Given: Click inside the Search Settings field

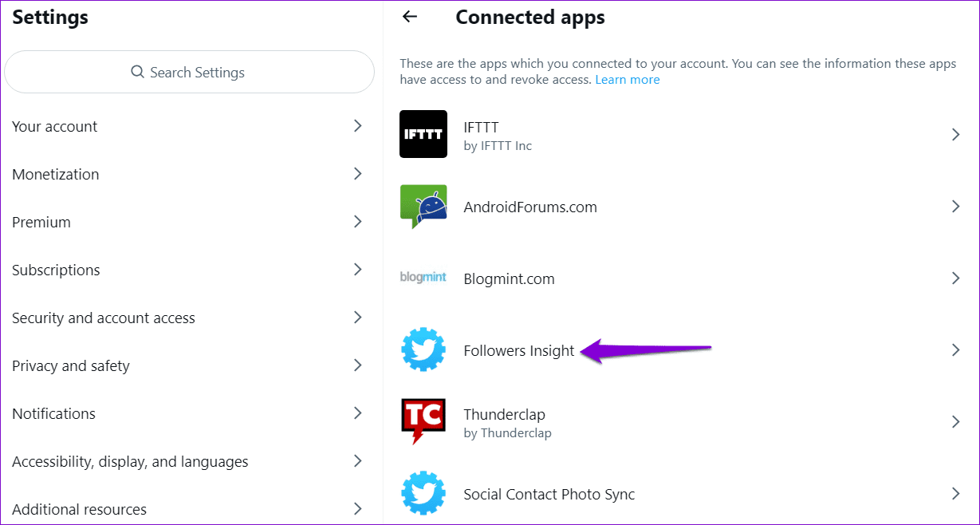Looking at the screenshot, I should tap(189, 72).
